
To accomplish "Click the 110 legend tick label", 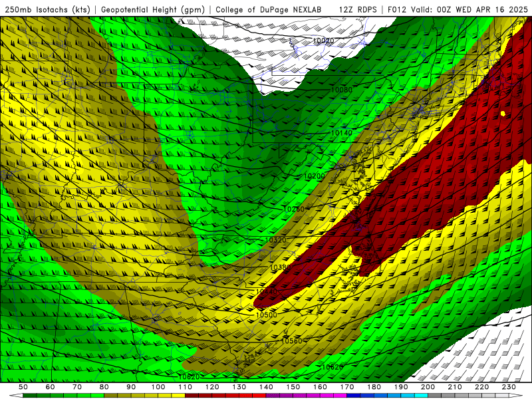I will (185, 387).
